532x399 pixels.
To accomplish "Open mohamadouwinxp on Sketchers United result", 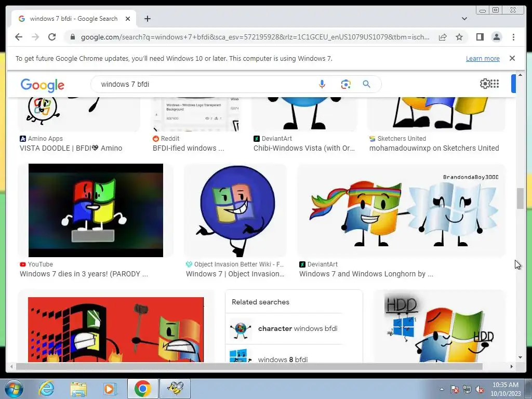I will coord(434,148).
